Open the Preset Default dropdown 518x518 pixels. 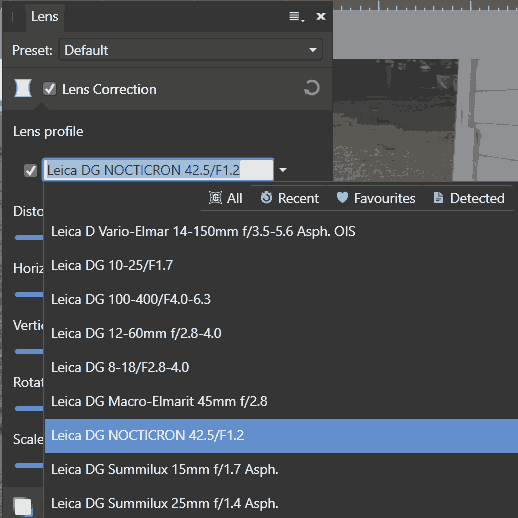pyautogui.click(x=191, y=50)
